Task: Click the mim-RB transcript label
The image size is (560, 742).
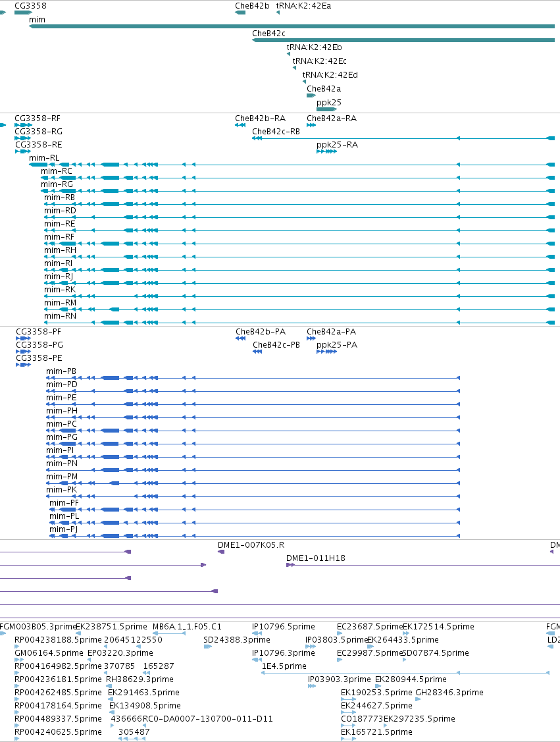Action: [x=59, y=198]
